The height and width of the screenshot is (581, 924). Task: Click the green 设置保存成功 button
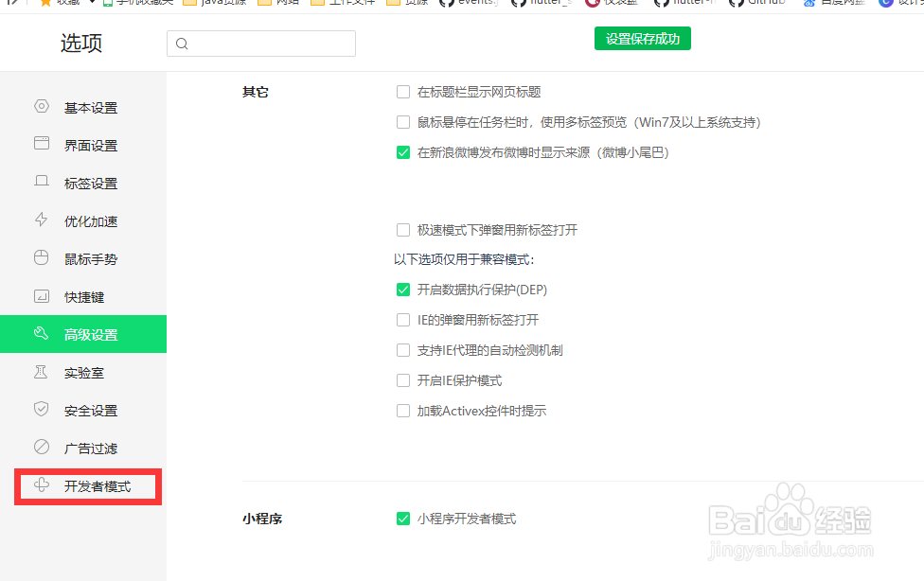click(642, 39)
